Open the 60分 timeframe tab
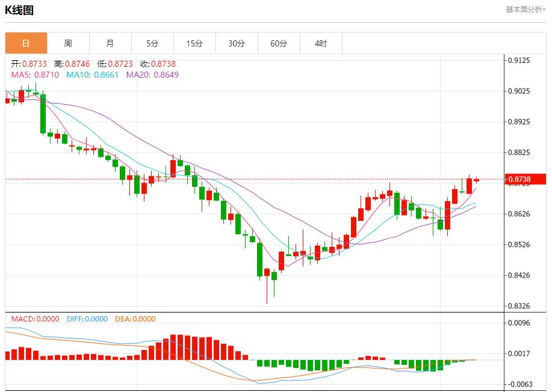The height and width of the screenshot is (392, 552). point(279,43)
